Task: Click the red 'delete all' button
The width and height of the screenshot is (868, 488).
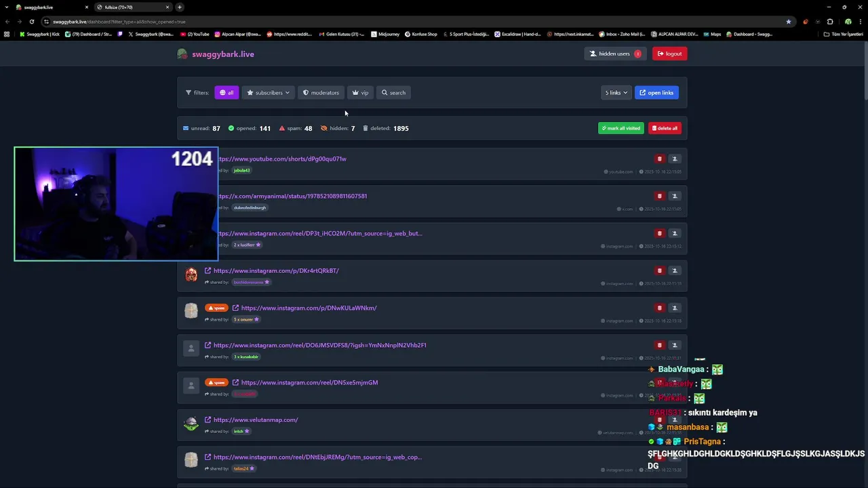Action: click(665, 128)
